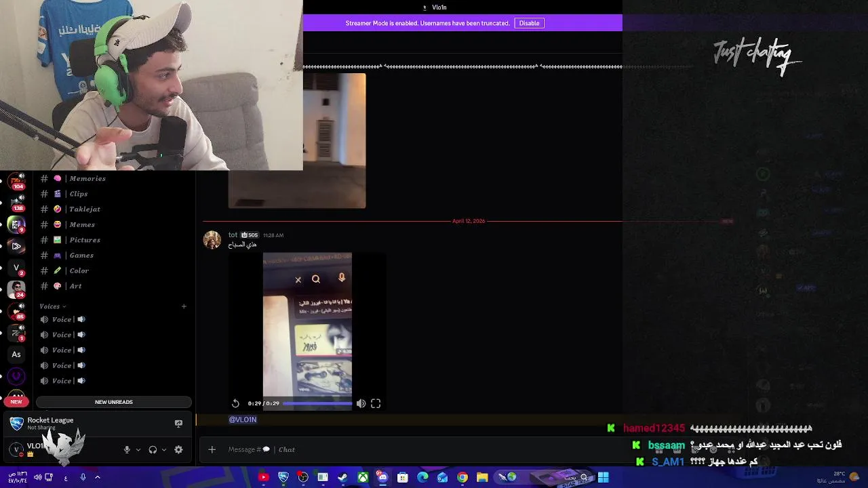Viewport: 868px width, 488px height.
Task: Click plus attach button beside message box
Action: click(212, 449)
